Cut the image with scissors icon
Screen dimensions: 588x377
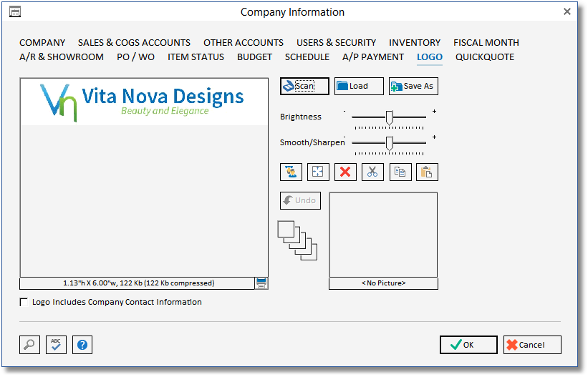372,172
